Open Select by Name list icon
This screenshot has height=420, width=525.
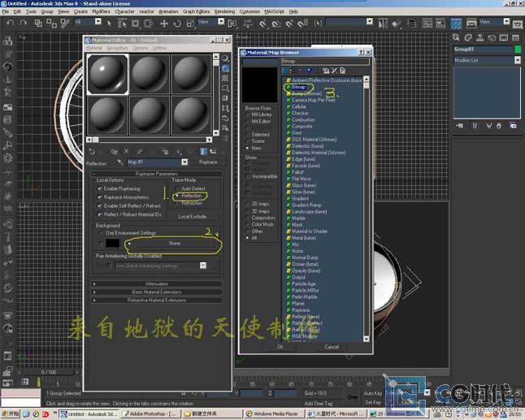point(122,24)
